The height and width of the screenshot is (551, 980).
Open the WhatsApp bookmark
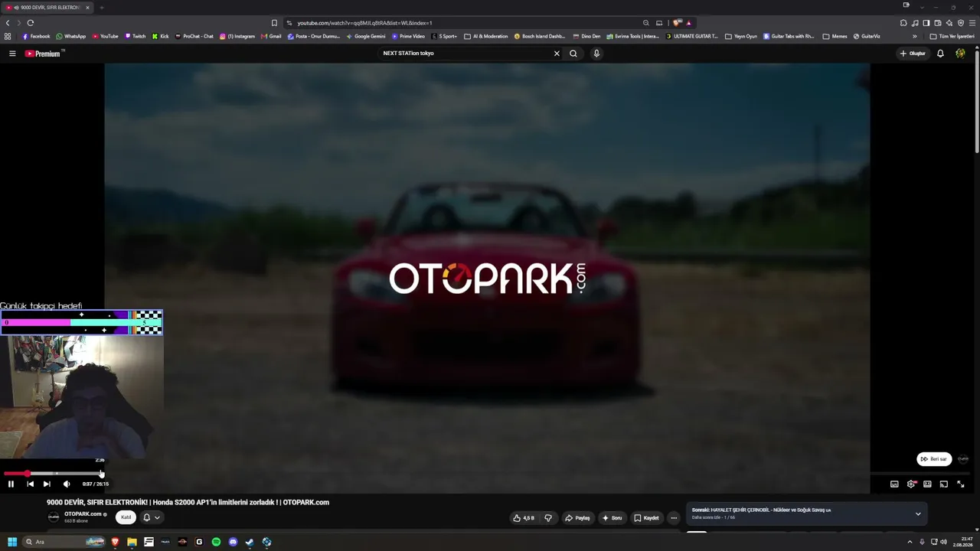70,36
